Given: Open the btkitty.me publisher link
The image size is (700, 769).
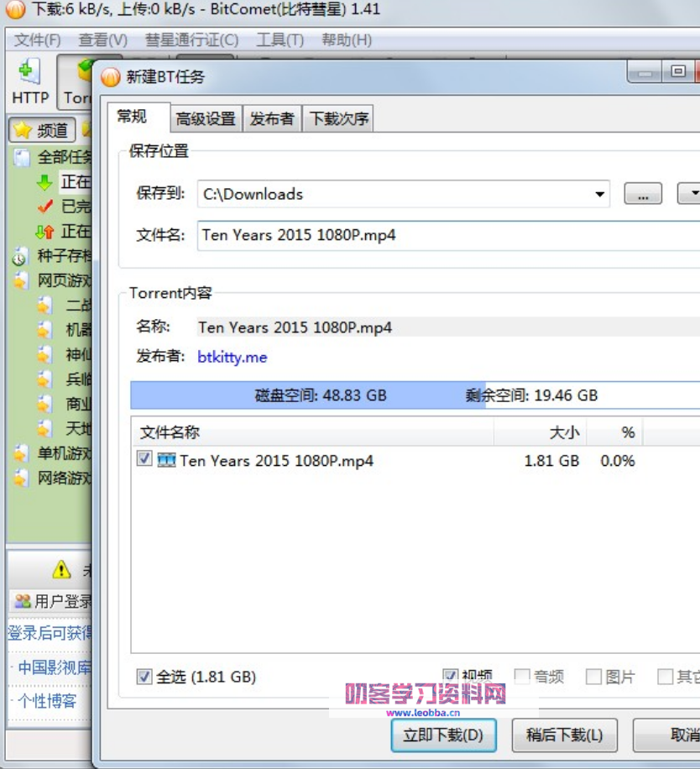Looking at the screenshot, I should (232, 357).
